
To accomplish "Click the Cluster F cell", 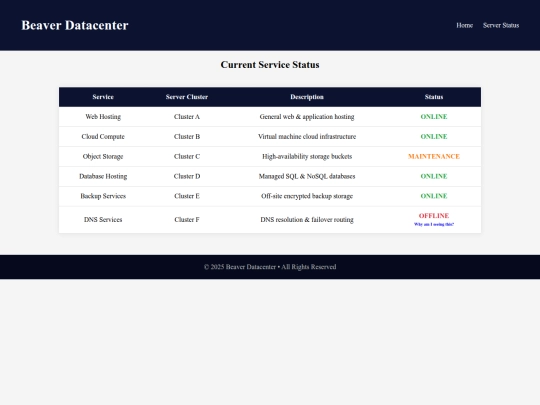I will point(187,220).
